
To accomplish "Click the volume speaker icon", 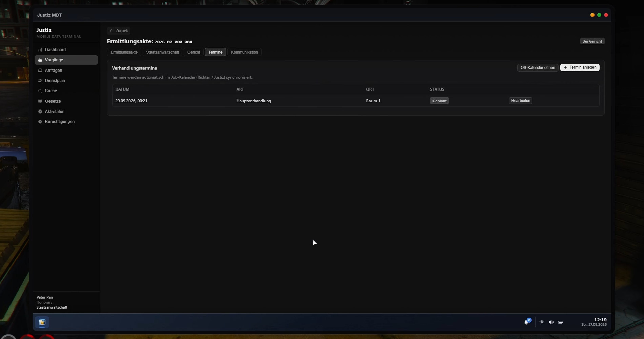I will (x=551, y=322).
